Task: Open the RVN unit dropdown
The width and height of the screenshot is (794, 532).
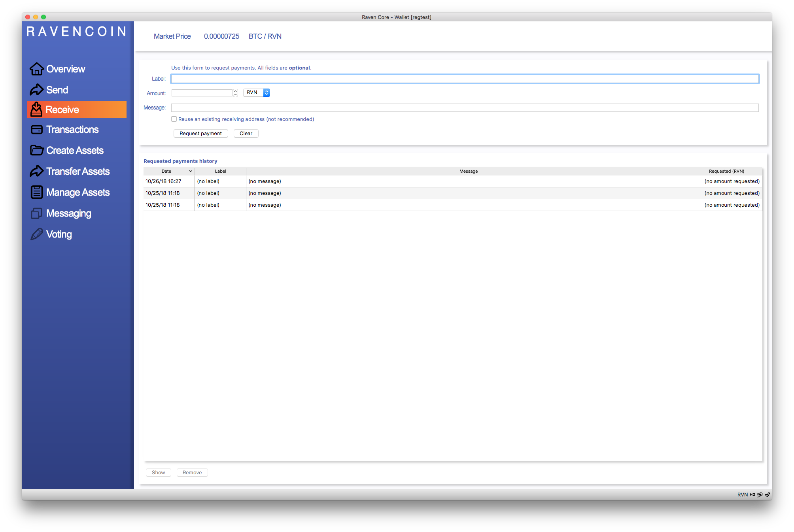Action: pos(257,92)
